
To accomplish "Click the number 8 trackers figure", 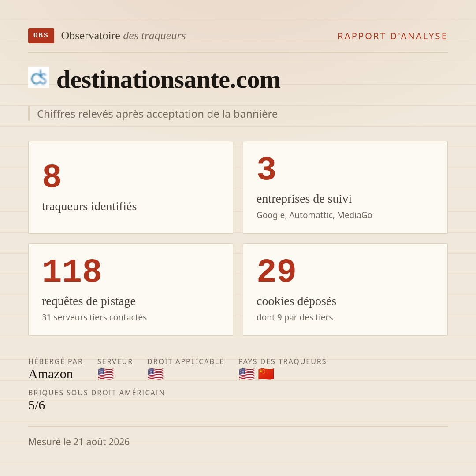I will tap(52, 176).
